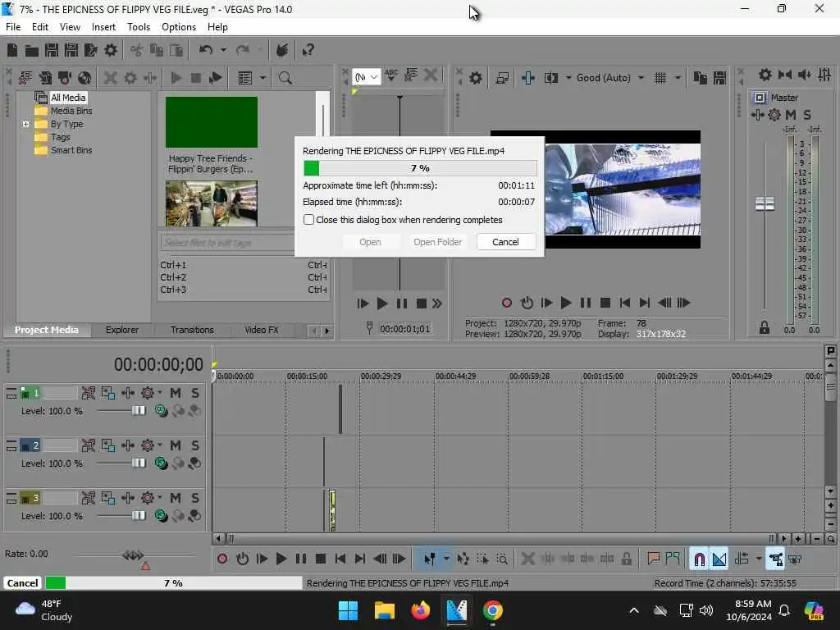Switch to the Explorer tab
This screenshot has height=630, width=840.
(122, 330)
